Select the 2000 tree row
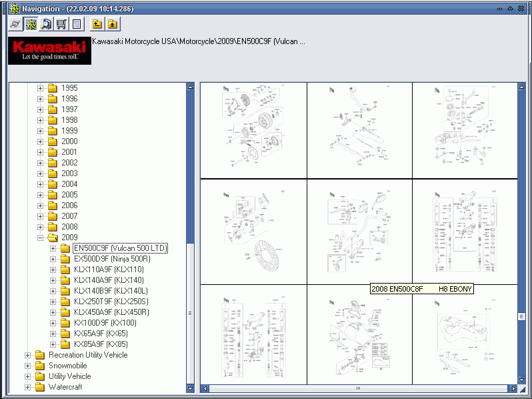Image resolution: width=532 pixels, height=399 pixels. pos(69,141)
